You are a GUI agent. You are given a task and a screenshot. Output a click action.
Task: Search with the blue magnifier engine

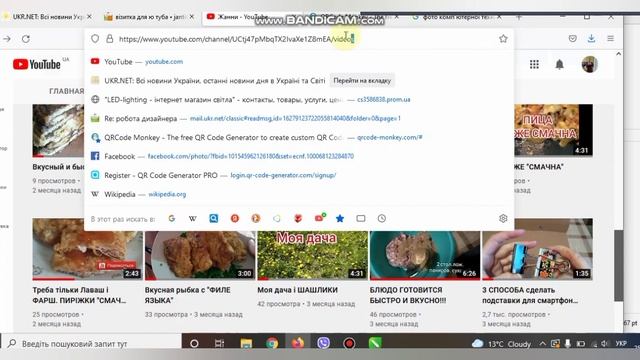[x=213, y=218]
